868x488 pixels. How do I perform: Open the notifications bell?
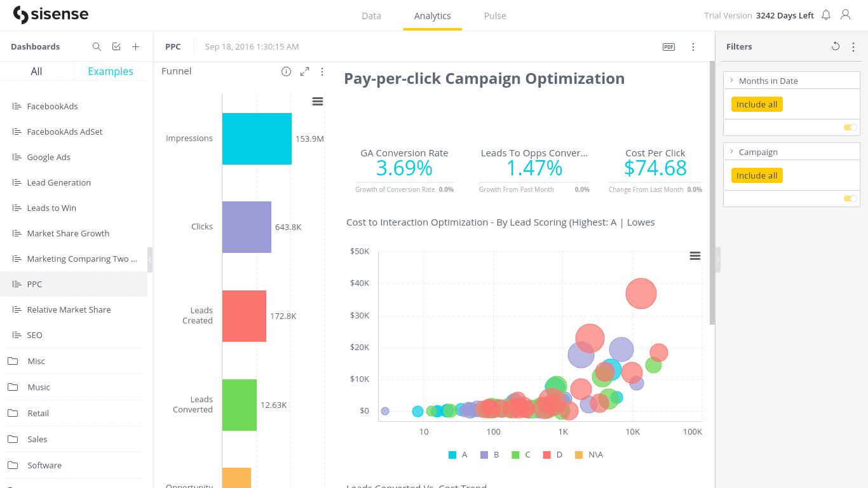click(826, 15)
